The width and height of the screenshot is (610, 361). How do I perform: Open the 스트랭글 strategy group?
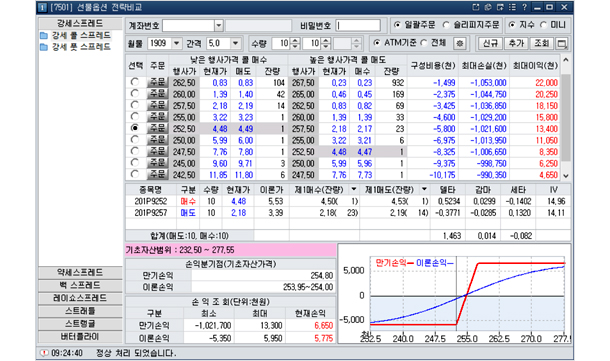pos(80,324)
